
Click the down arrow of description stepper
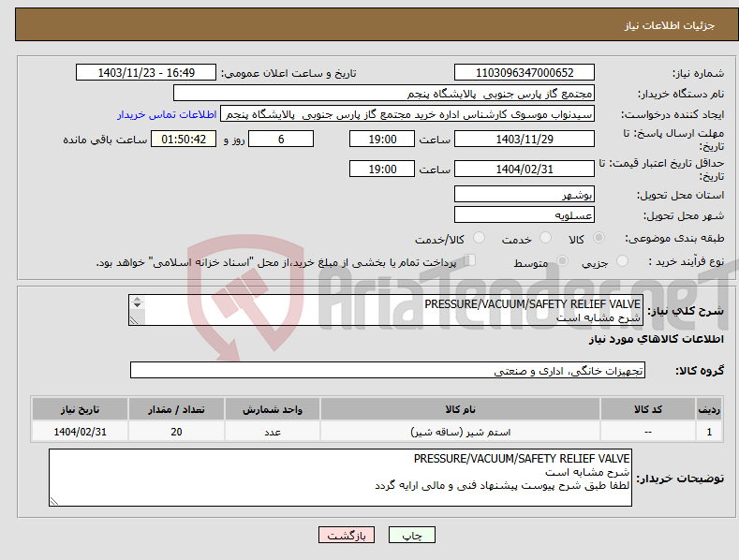pyautogui.click(x=137, y=305)
